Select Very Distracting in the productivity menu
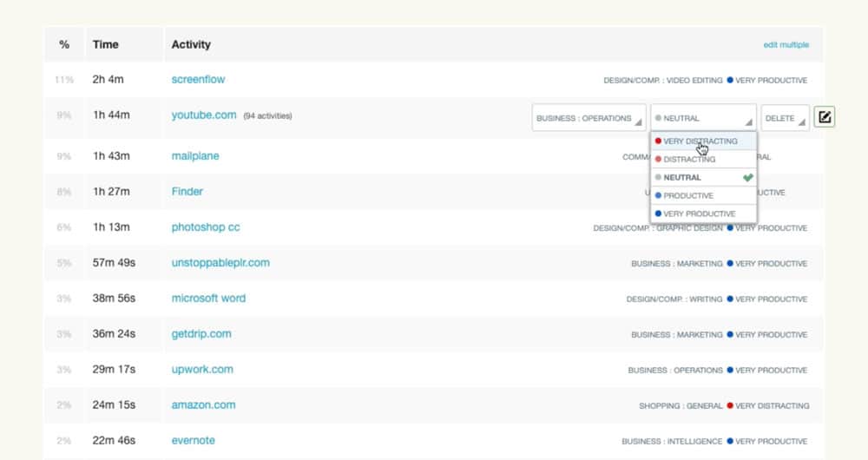Viewport: 868px width, 460px height. [703, 141]
